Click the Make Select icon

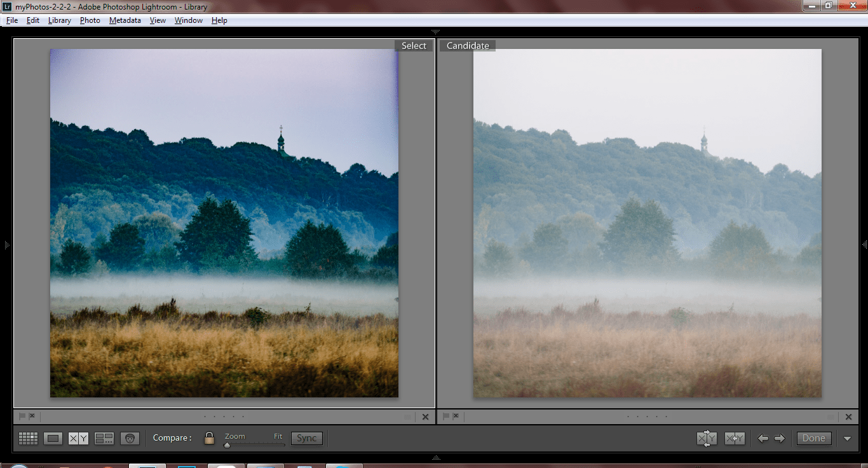[735, 438]
